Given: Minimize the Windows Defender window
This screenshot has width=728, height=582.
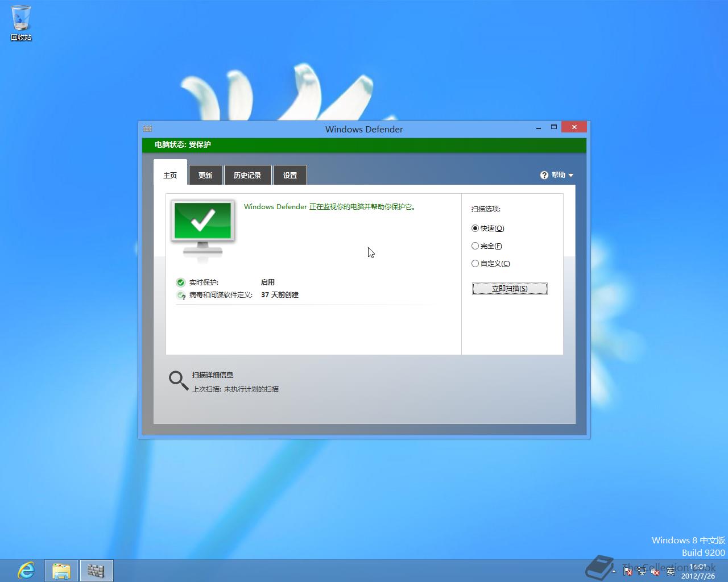Looking at the screenshot, I should (x=538, y=128).
